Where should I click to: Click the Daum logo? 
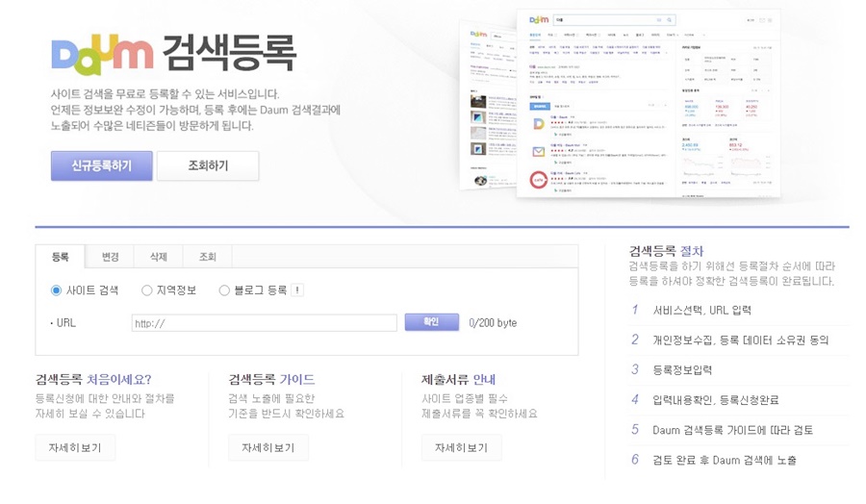[x=102, y=55]
